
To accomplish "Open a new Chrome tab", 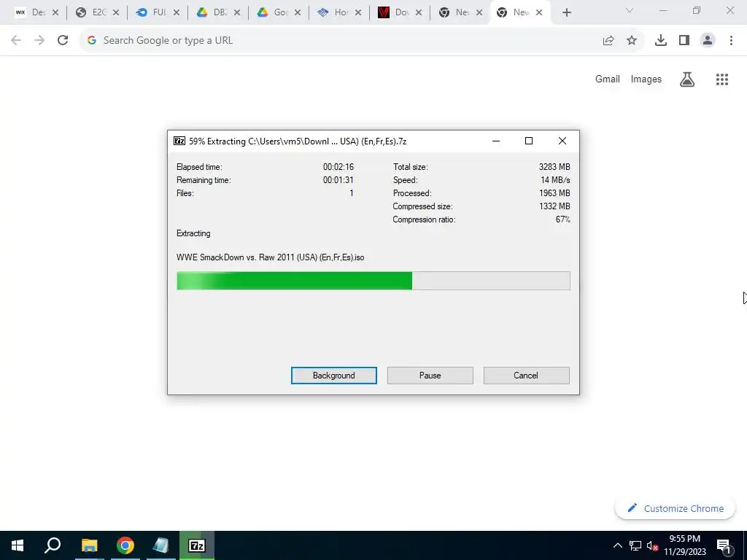I will pyautogui.click(x=566, y=12).
